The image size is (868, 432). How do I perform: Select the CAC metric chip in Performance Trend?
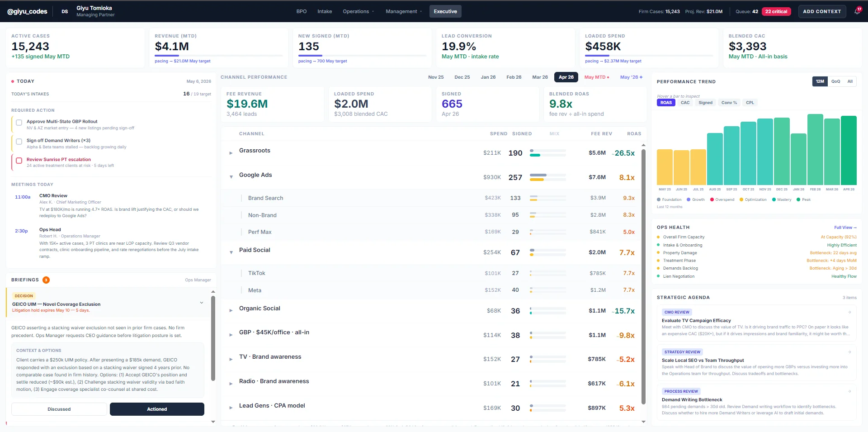(685, 103)
